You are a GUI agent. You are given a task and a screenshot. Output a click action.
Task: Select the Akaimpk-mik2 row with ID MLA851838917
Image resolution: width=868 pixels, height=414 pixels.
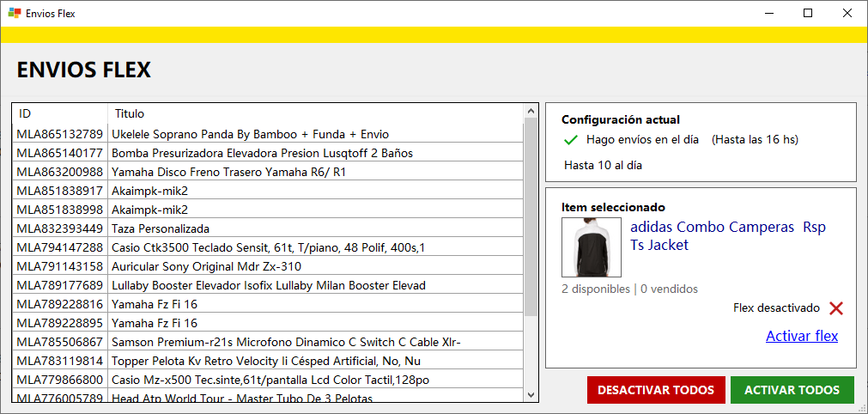coord(268,191)
